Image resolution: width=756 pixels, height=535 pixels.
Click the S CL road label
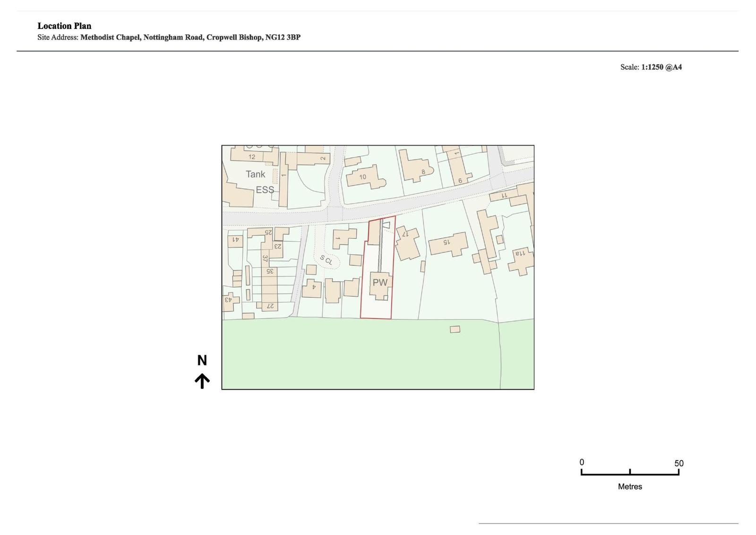(x=326, y=260)
